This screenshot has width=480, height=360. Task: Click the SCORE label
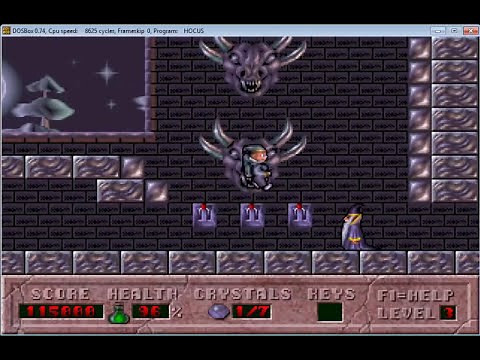[x=60, y=294]
